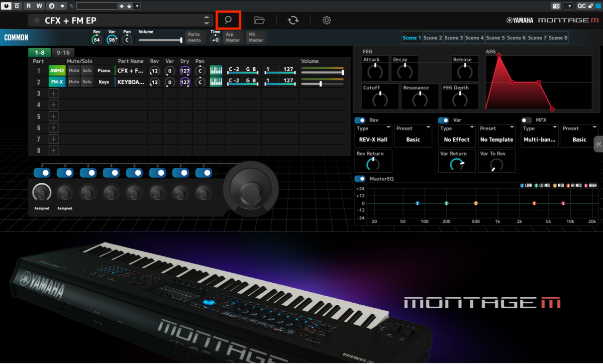Add a part in slot 6
This screenshot has height=364, width=603.
click(x=53, y=128)
